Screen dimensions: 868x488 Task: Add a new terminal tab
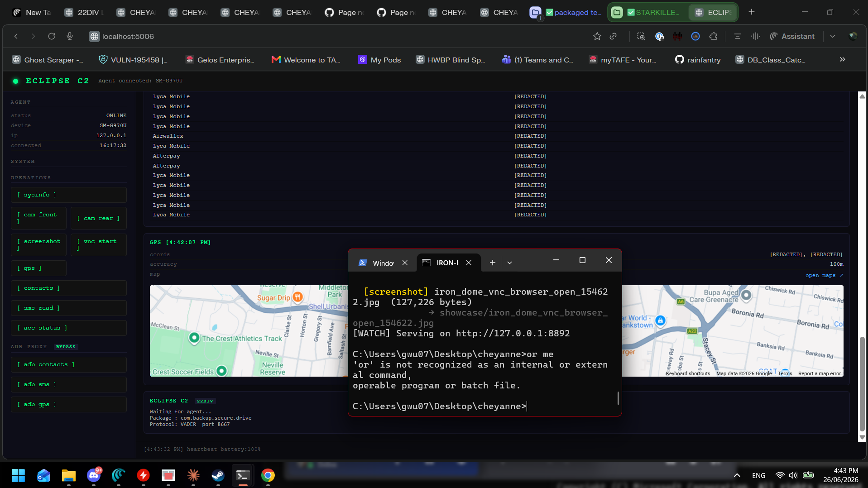493,263
